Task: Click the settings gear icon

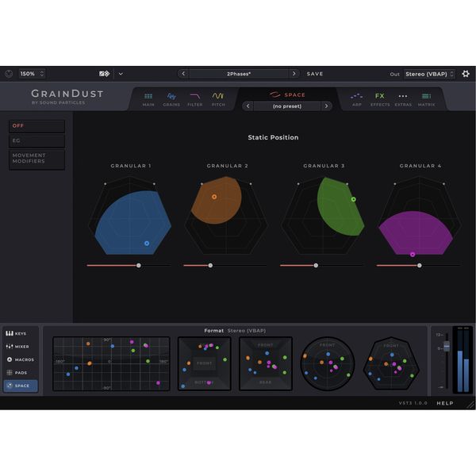Action: [466, 74]
